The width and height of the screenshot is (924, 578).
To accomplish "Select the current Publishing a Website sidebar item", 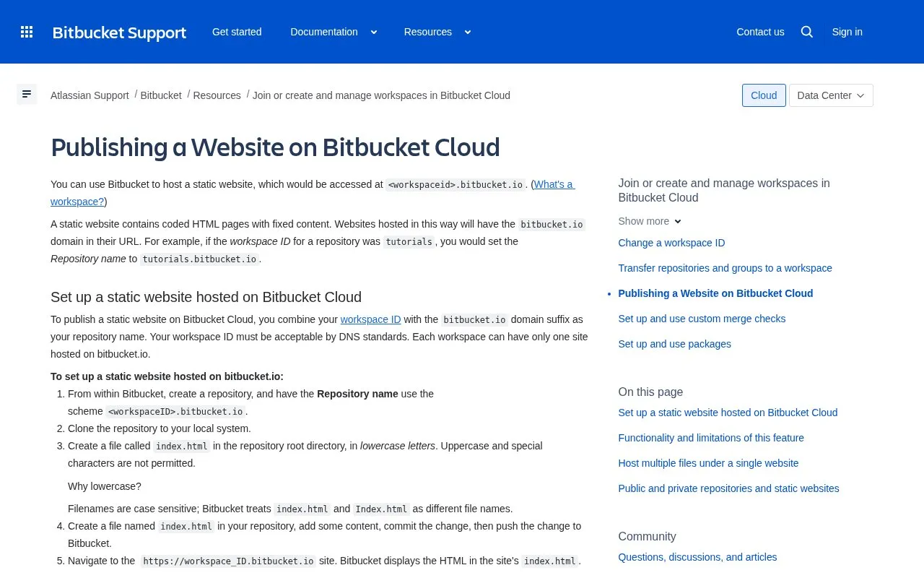I will pyautogui.click(x=715, y=293).
